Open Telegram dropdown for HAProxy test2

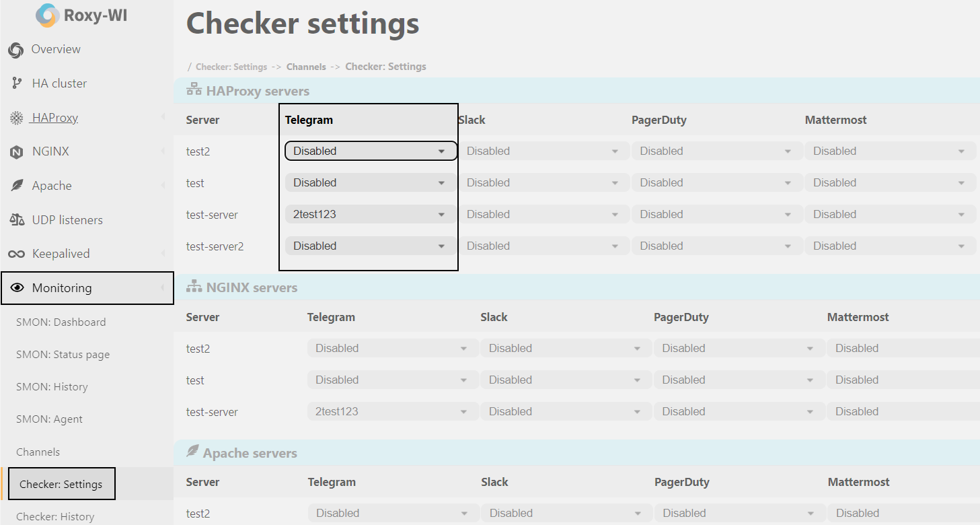371,151
